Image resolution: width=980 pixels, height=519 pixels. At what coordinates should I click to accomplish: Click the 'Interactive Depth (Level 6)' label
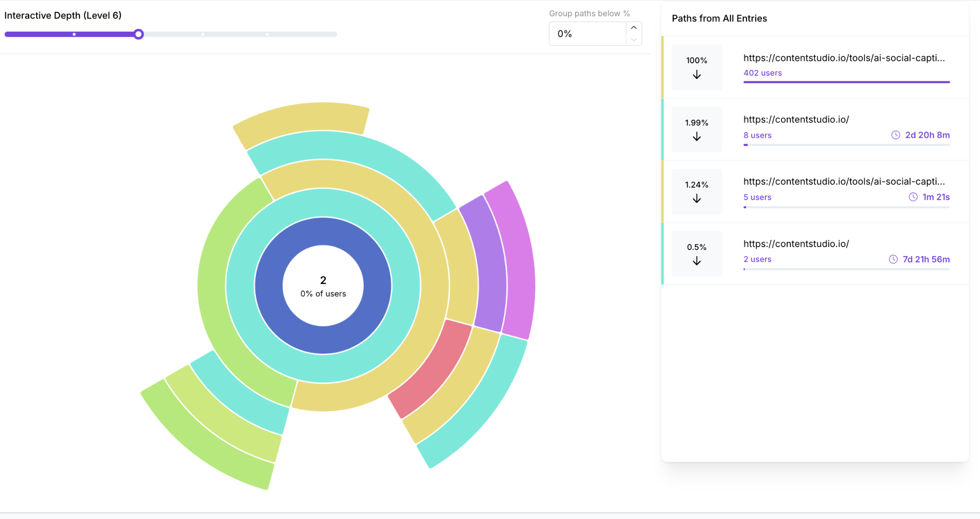63,15
